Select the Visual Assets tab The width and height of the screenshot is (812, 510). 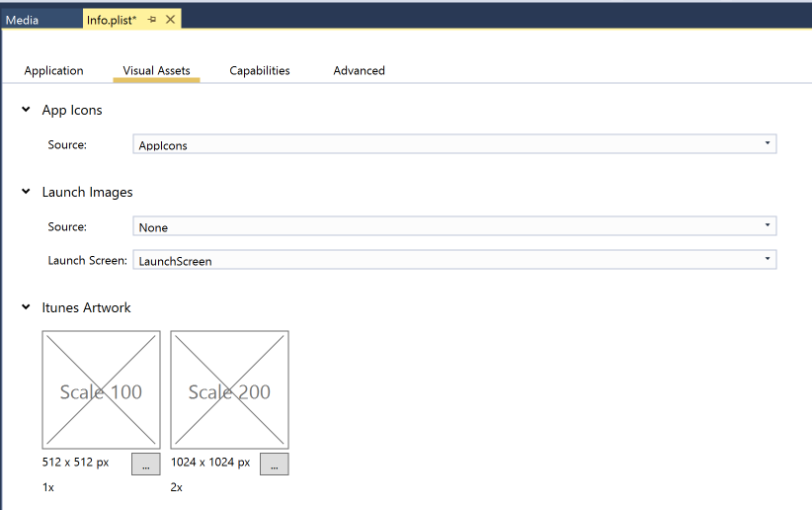(156, 70)
